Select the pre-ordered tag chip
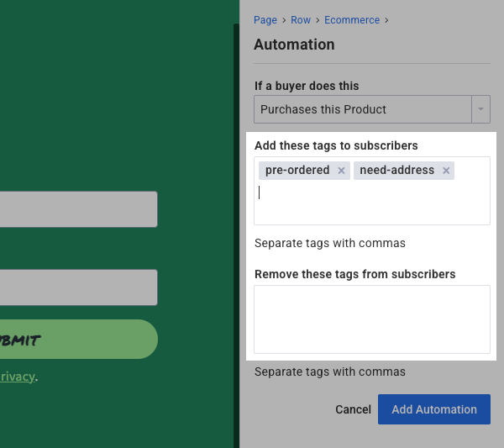 pos(297,171)
